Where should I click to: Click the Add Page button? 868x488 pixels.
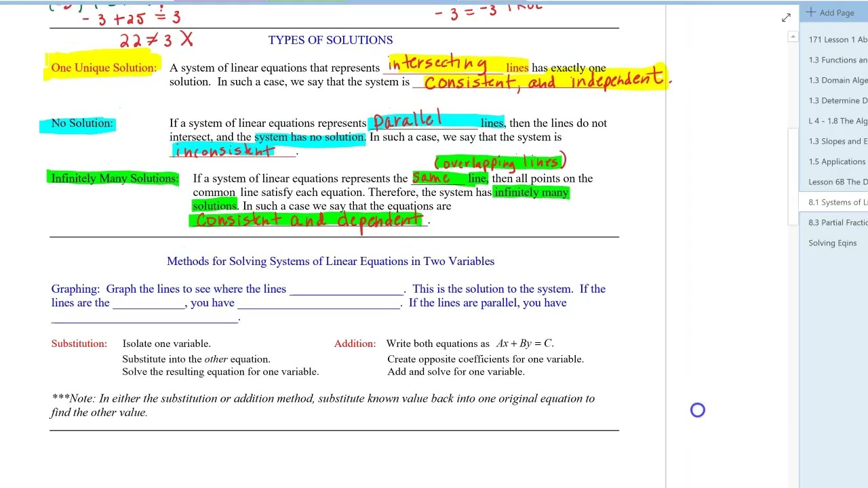coord(831,12)
